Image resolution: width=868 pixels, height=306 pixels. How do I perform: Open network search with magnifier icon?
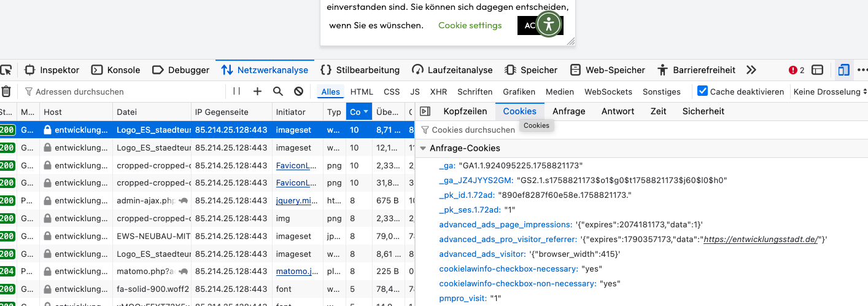click(x=278, y=92)
